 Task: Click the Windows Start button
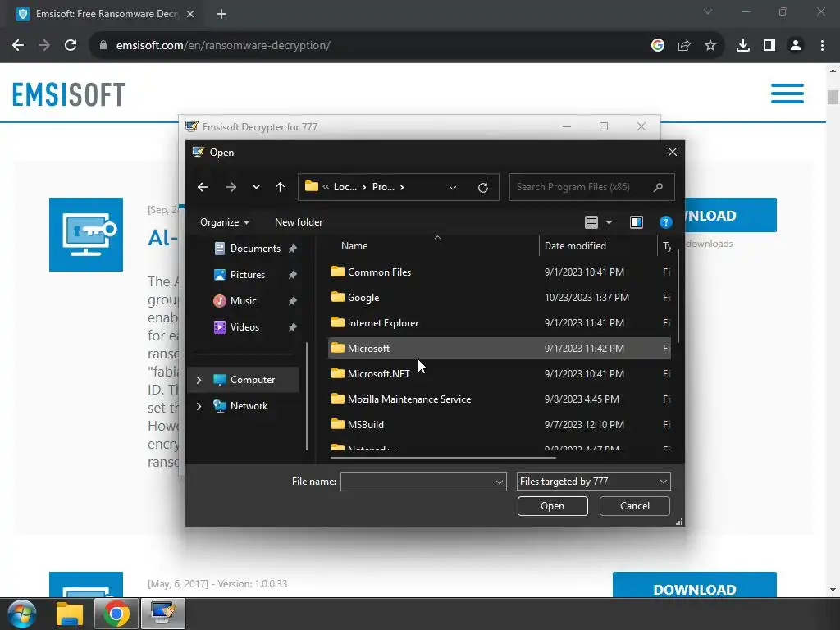(21, 614)
